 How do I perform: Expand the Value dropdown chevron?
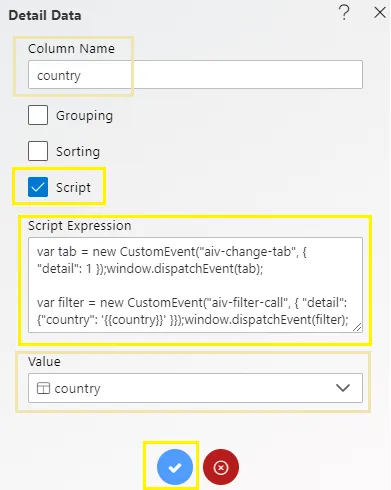[x=343, y=388]
